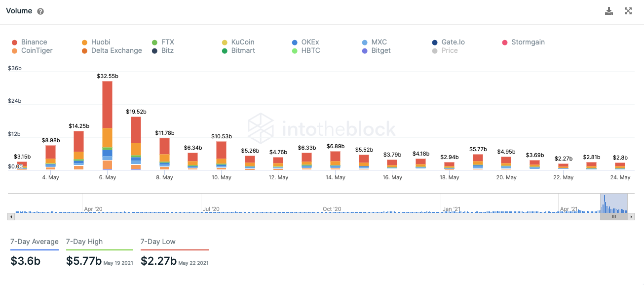Jump to Apr '20 in navigator

tap(93, 209)
